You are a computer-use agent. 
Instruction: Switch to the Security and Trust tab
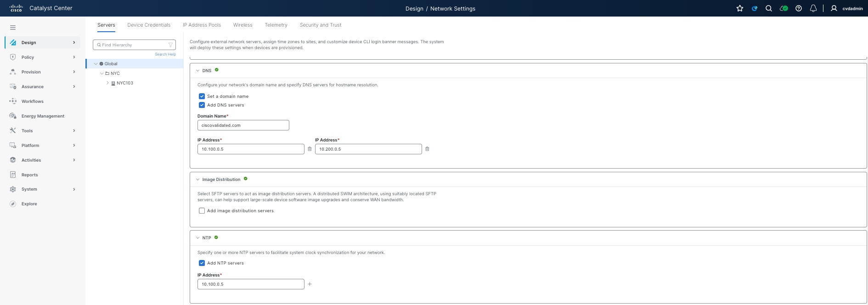click(321, 25)
